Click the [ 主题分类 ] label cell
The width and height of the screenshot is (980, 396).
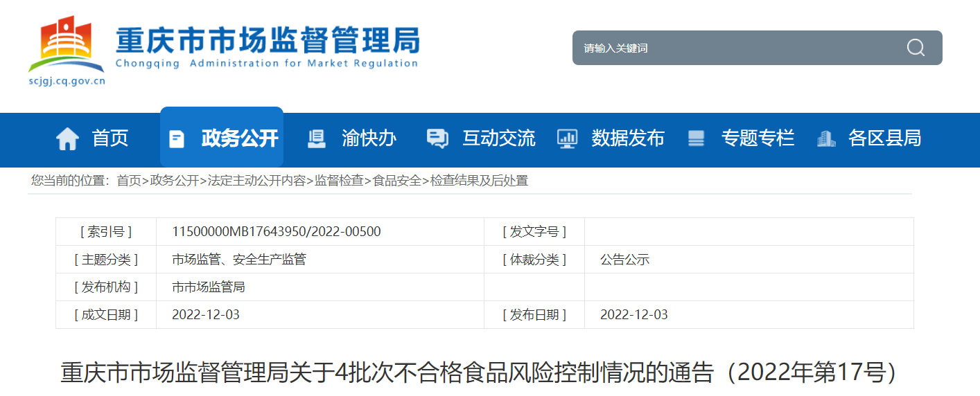click(x=106, y=260)
